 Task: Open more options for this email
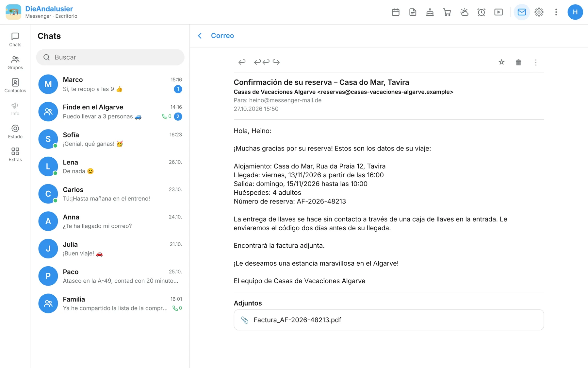coord(536,62)
